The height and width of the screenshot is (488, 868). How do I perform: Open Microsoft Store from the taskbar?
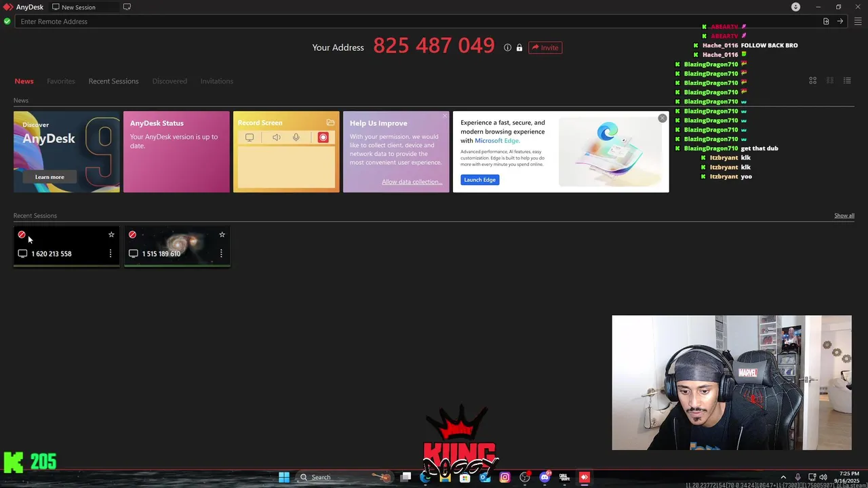tap(465, 477)
